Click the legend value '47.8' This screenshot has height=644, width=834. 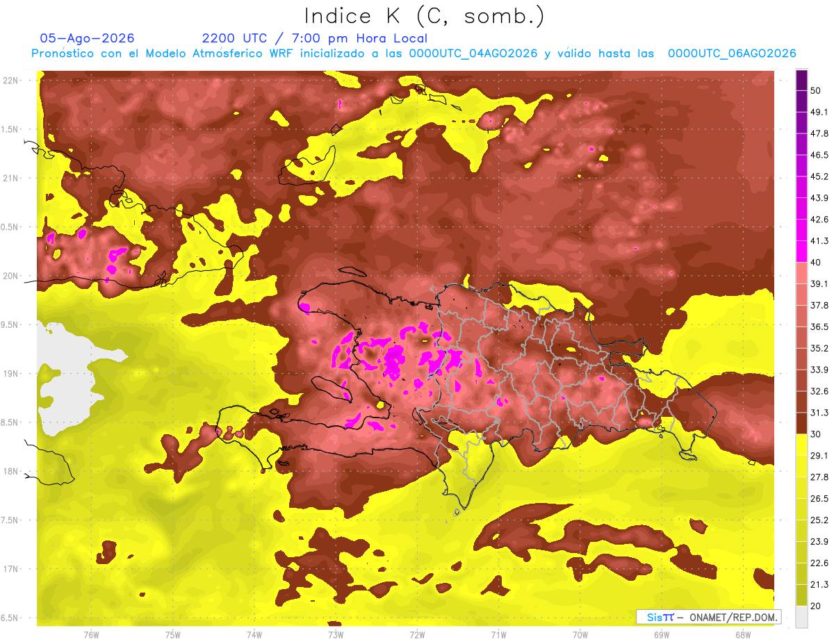click(x=819, y=133)
